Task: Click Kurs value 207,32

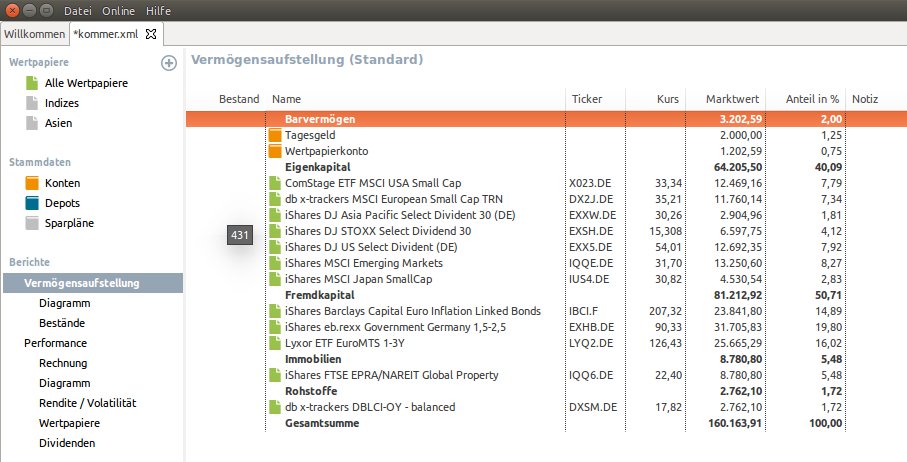Action: [665, 311]
